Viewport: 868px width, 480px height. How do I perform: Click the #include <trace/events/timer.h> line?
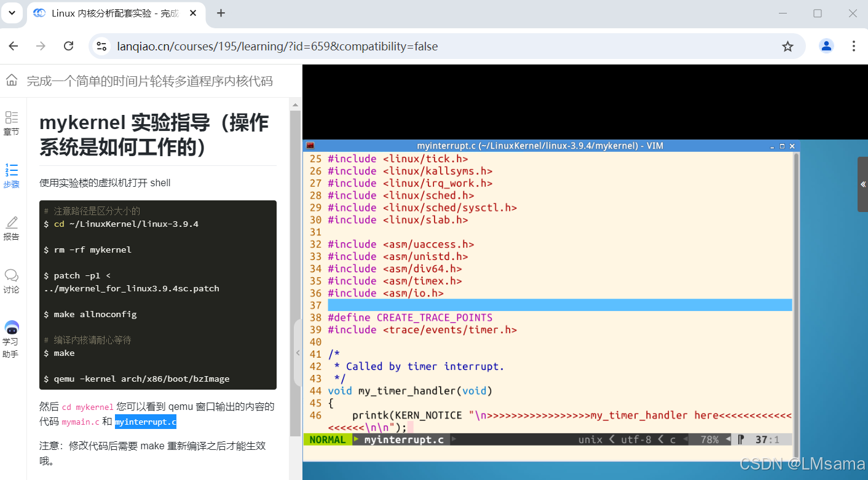(x=422, y=330)
